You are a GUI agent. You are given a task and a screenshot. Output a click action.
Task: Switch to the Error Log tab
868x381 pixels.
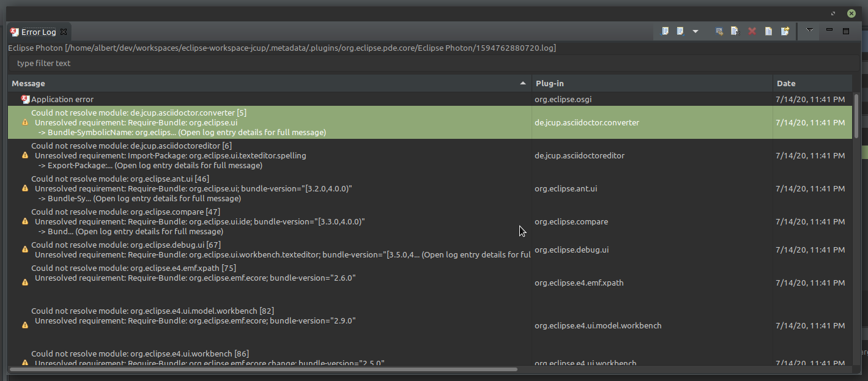37,32
